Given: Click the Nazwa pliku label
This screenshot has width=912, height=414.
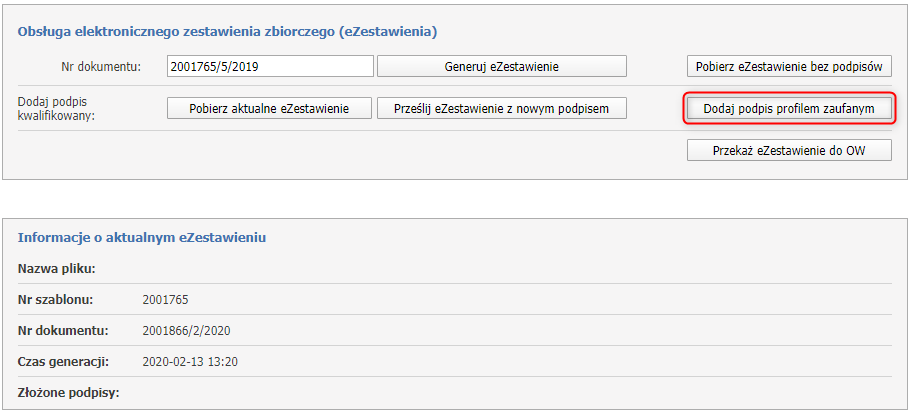Looking at the screenshot, I should [56, 268].
